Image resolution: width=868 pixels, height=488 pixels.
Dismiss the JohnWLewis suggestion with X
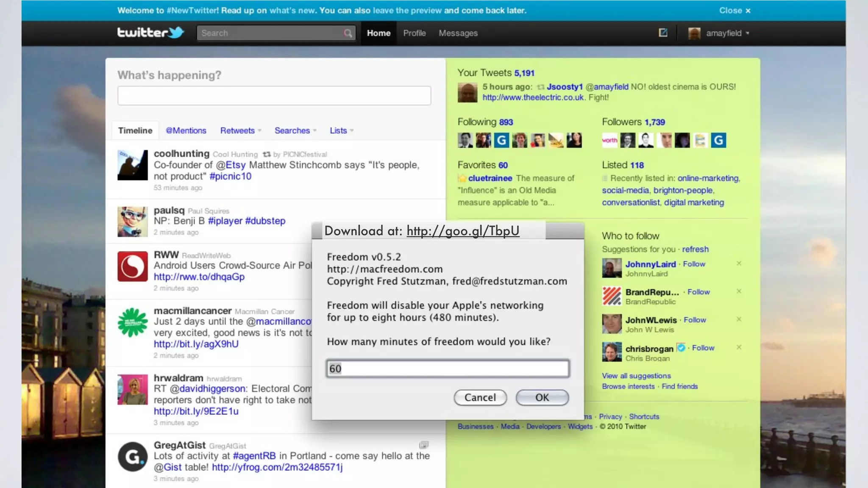(x=739, y=319)
